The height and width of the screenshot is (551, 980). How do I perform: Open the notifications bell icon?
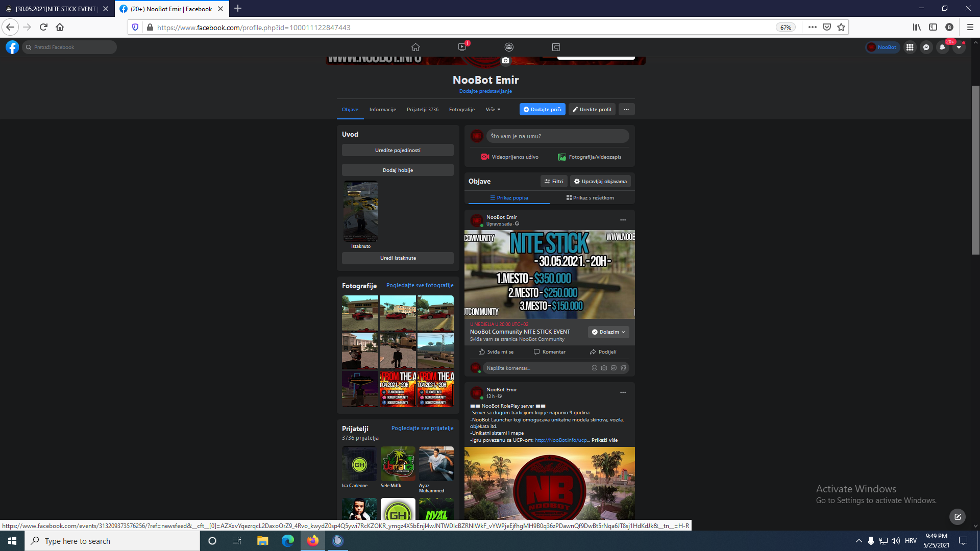click(x=942, y=47)
